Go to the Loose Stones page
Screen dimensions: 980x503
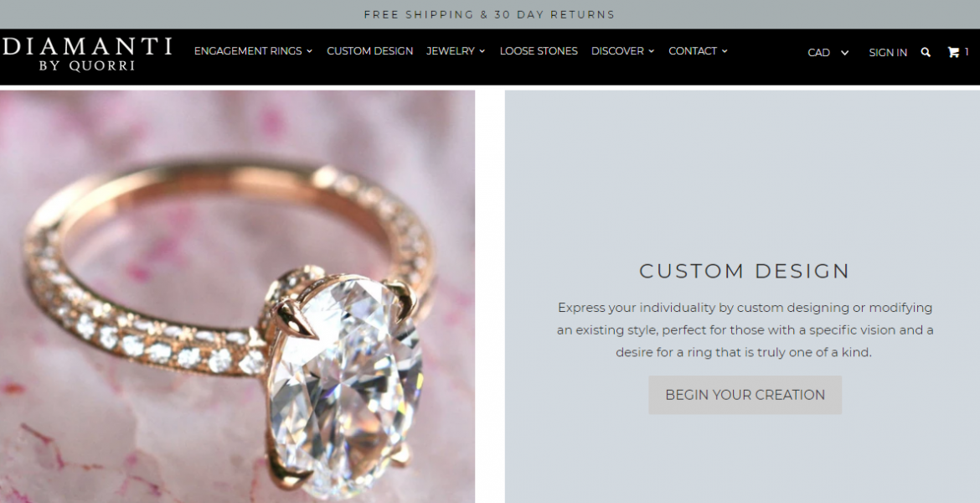coord(539,51)
